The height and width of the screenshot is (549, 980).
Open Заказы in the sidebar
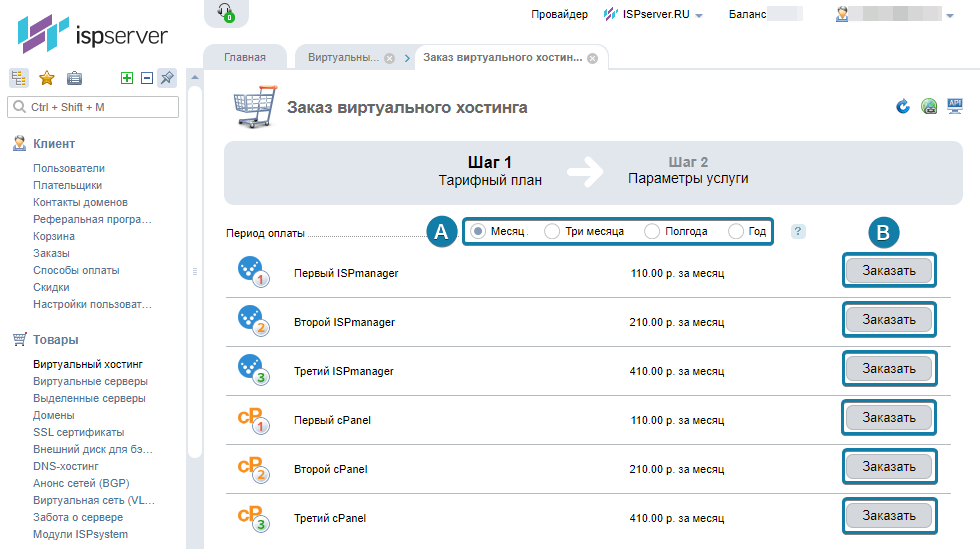[51, 253]
